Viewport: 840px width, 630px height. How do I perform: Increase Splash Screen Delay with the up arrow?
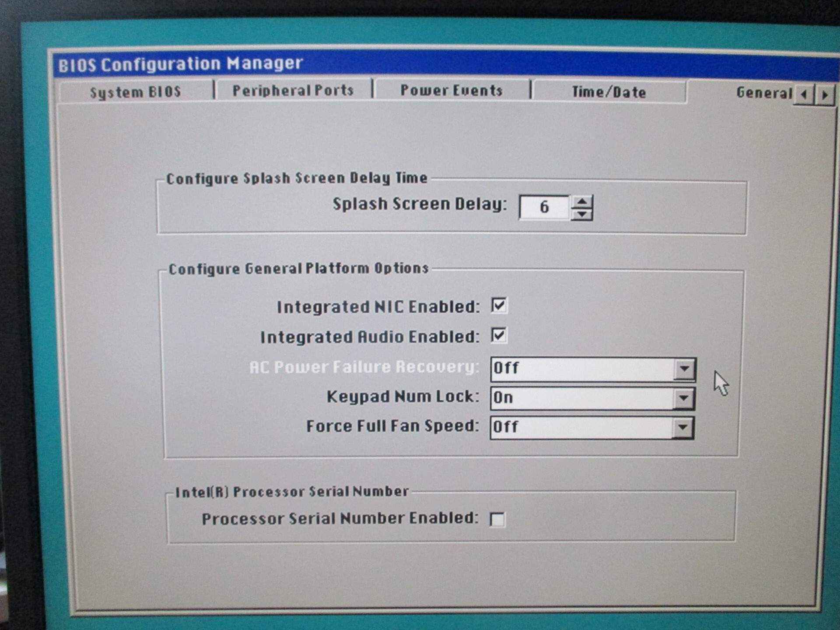coord(582,201)
